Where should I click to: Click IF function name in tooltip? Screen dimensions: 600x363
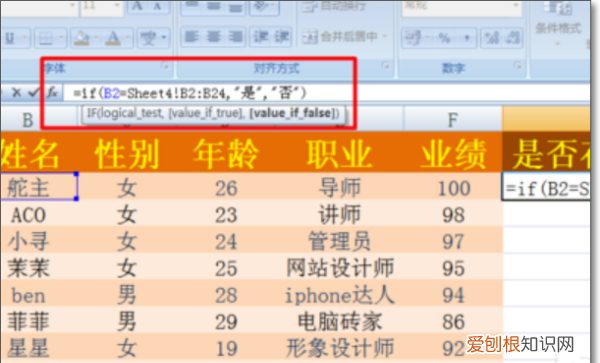click(91, 113)
